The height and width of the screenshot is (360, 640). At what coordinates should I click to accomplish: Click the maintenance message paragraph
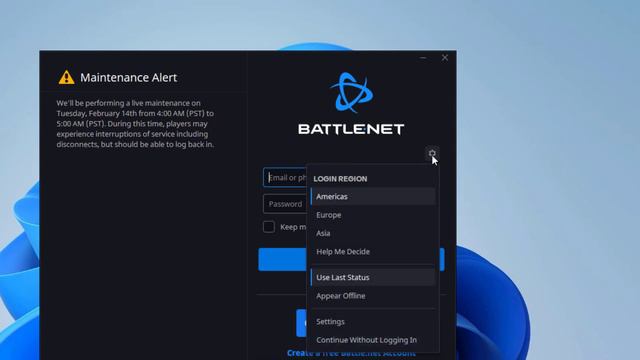coord(135,124)
